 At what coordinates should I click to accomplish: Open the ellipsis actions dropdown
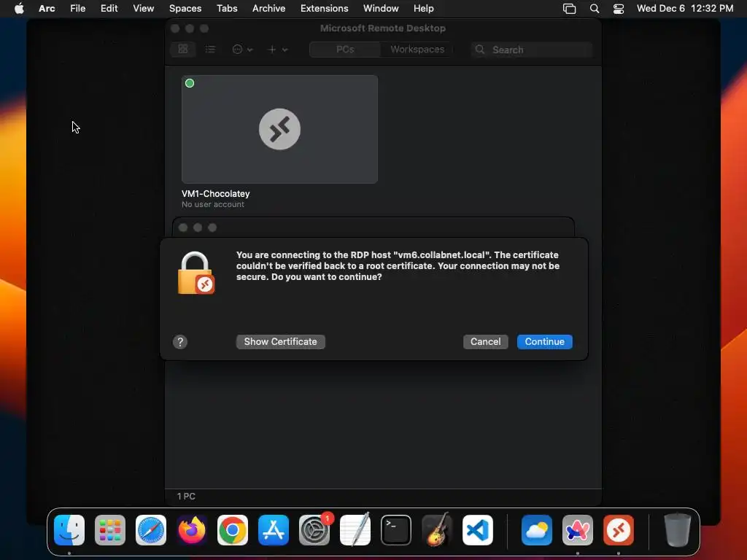242,49
